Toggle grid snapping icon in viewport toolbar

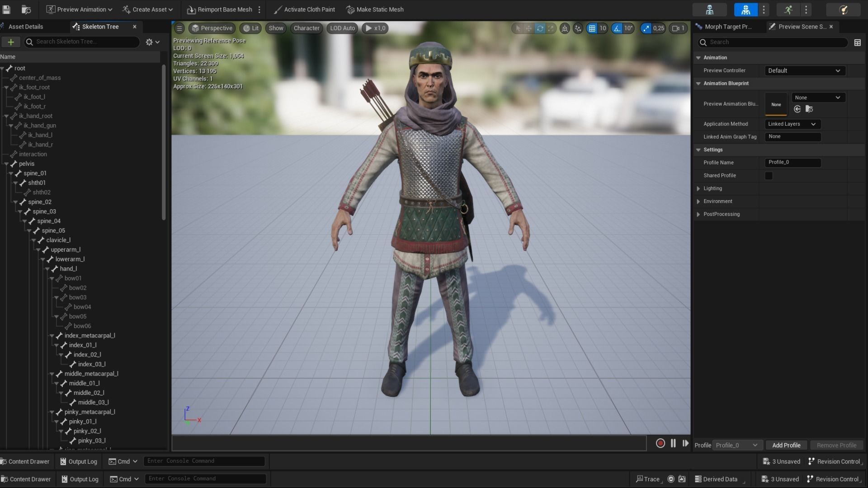tap(592, 28)
